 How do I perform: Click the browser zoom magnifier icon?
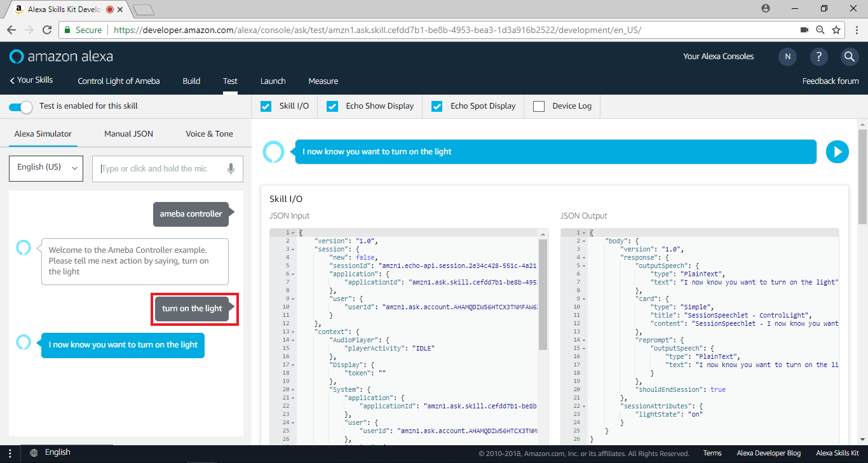tap(820, 30)
